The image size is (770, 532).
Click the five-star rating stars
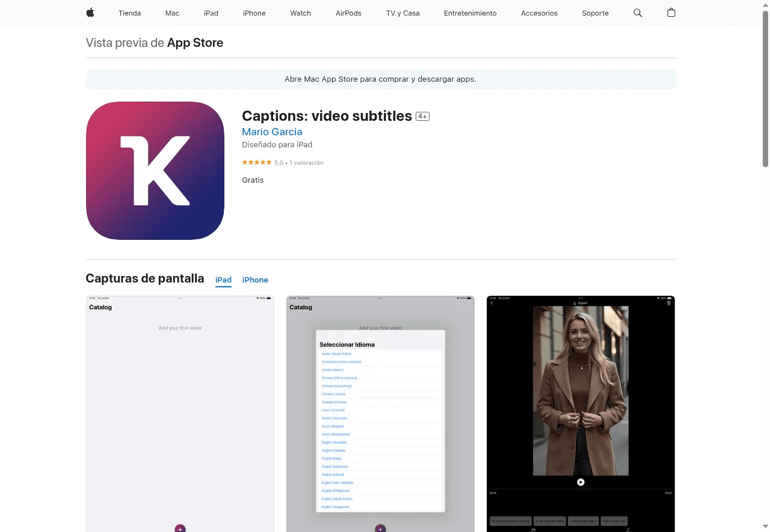257,162
